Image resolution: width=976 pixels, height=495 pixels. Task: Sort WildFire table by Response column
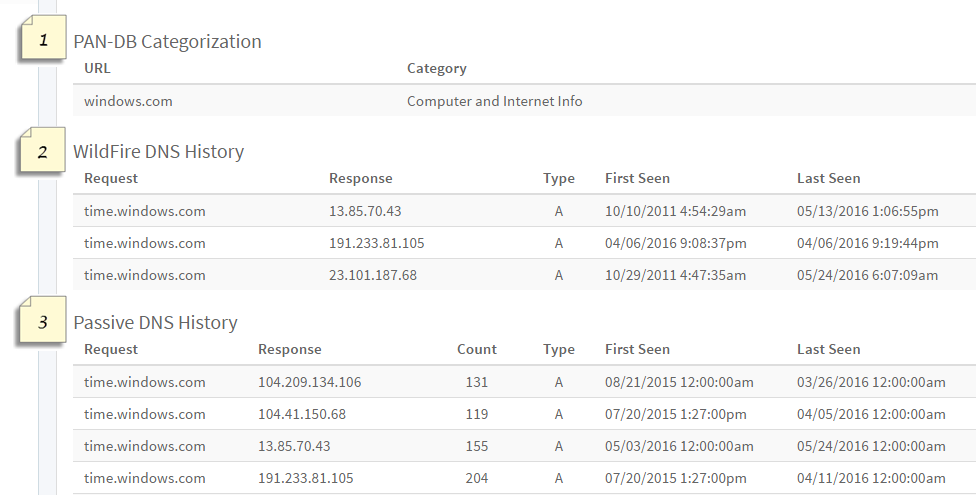click(x=360, y=179)
